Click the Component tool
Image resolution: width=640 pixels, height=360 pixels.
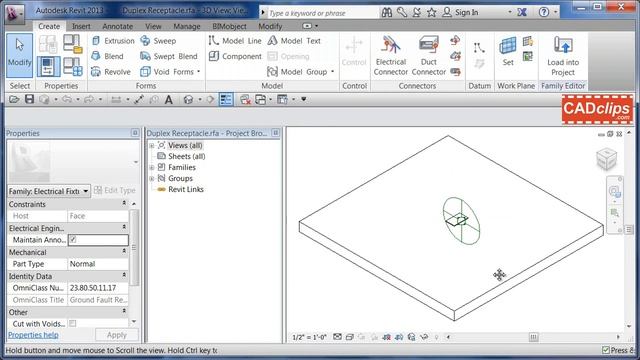pyautogui.click(x=235, y=56)
